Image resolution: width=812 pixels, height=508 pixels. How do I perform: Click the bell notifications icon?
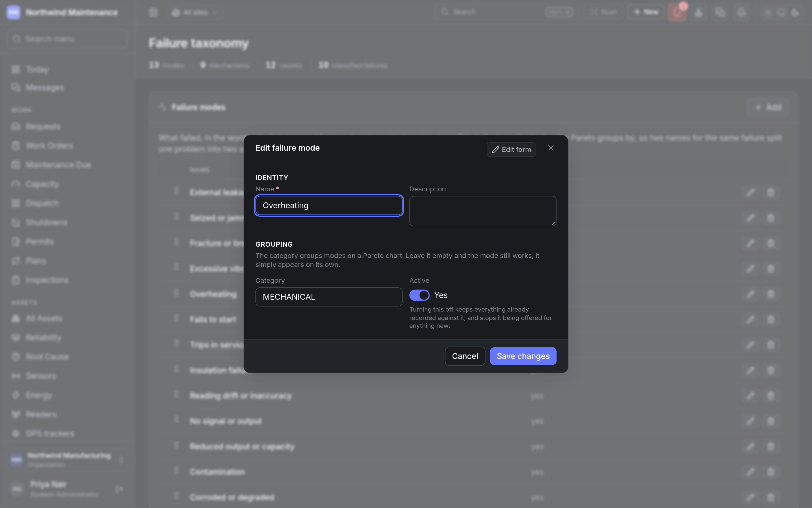(x=741, y=12)
